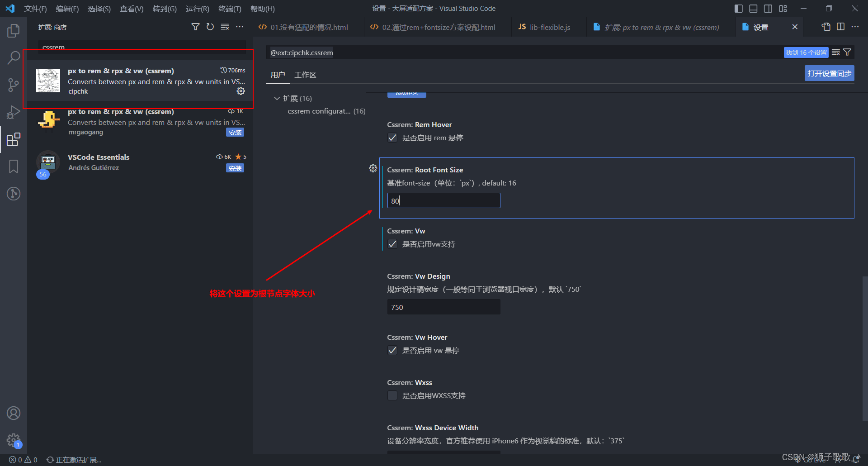Open the 文件(F) menu
Screen dimensions: 868x466
(35, 9)
